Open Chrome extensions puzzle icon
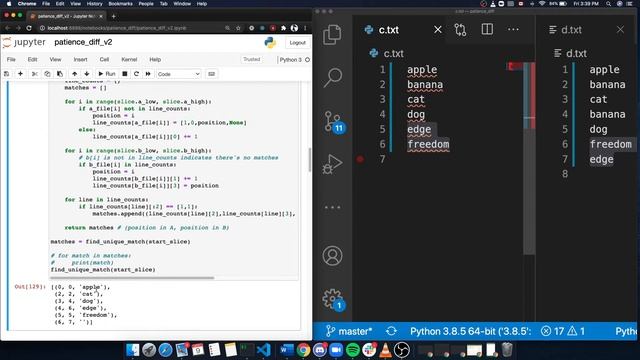640x360 pixels. click(x=284, y=28)
